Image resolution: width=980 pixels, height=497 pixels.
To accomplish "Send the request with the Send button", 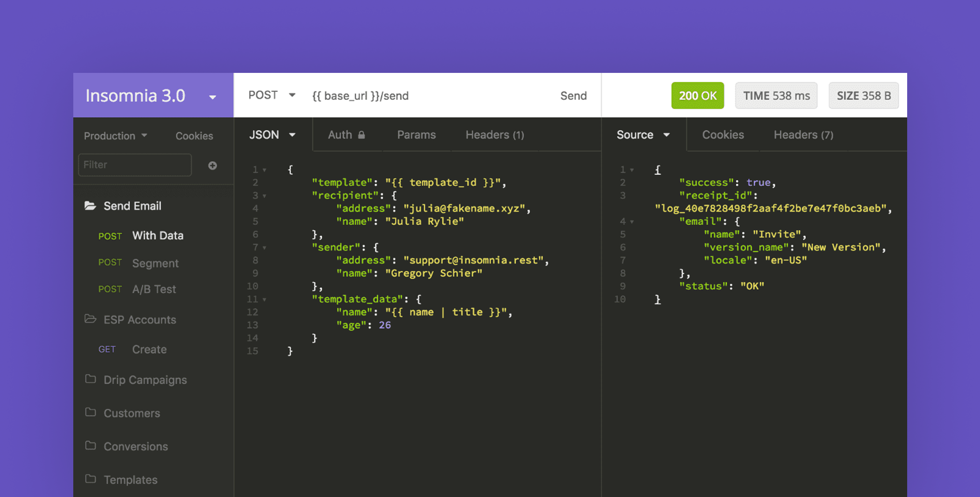I will coord(573,96).
